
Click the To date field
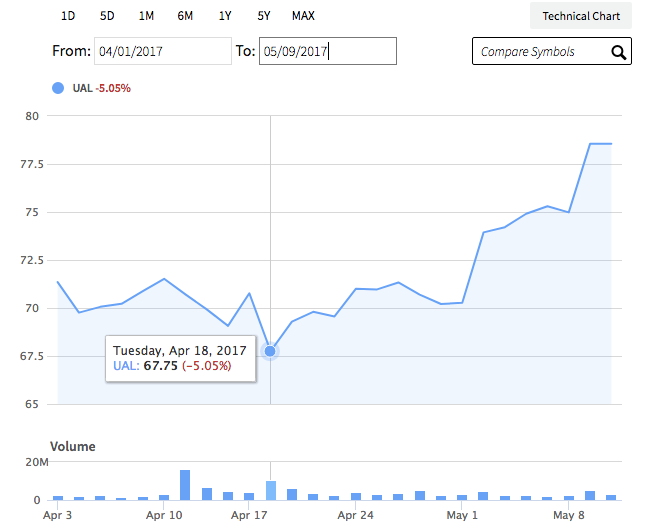[327, 51]
